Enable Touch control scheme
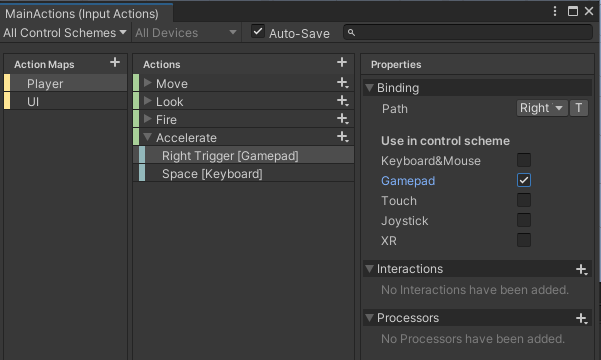 tap(524, 200)
